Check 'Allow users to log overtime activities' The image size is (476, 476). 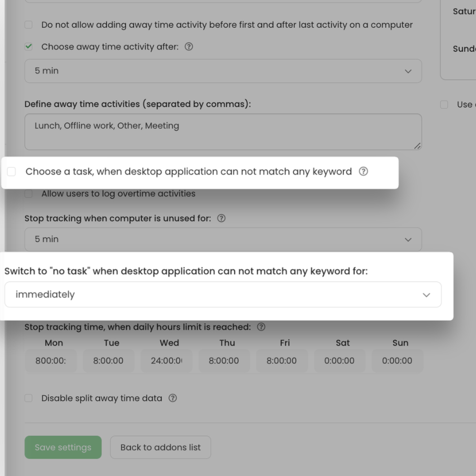[29, 194]
